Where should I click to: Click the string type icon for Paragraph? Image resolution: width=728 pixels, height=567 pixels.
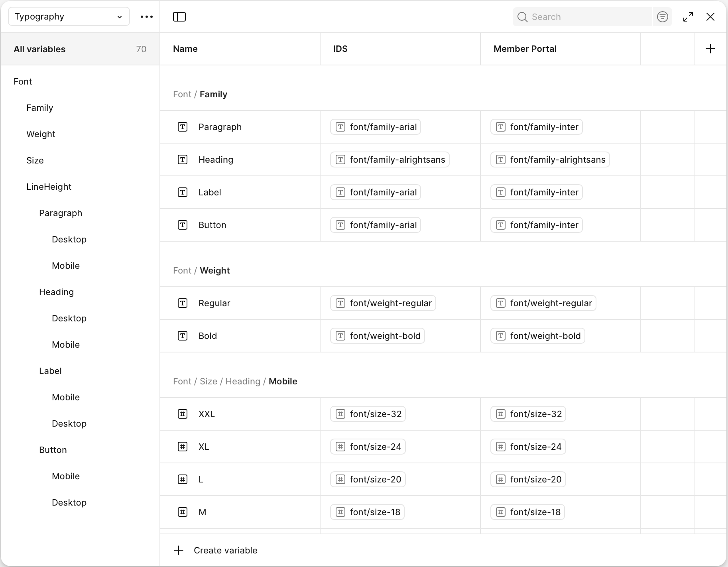click(x=183, y=127)
